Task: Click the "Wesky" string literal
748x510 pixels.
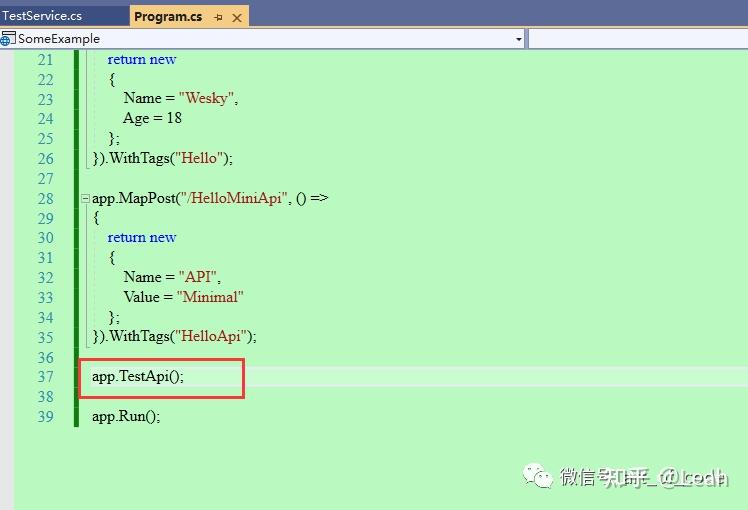Action: (207, 98)
